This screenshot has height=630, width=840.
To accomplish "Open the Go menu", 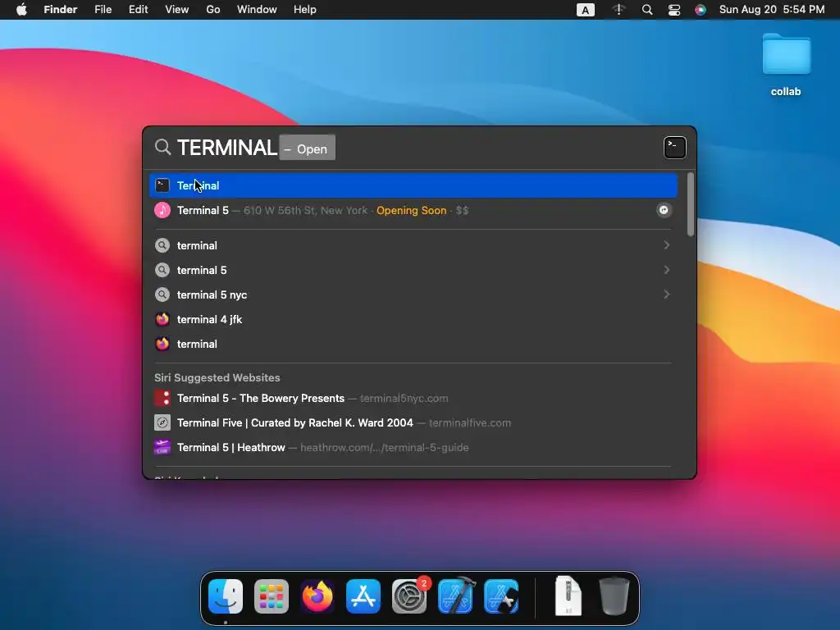I will (x=213, y=10).
